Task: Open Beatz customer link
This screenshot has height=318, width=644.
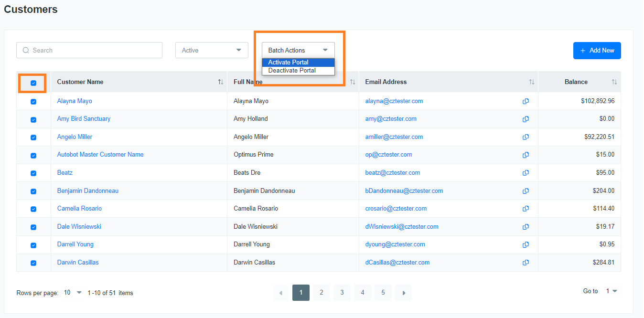Action: [x=65, y=173]
